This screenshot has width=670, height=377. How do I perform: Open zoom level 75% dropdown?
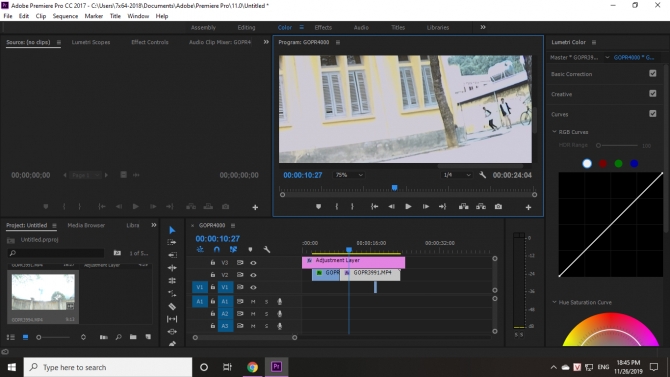click(x=349, y=175)
